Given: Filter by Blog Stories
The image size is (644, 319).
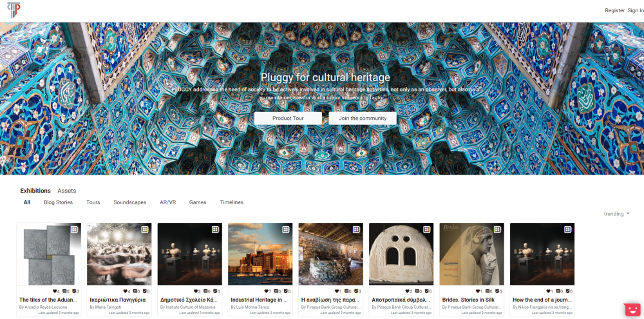Looking at the screenshot, I should (x=59, y=202).
